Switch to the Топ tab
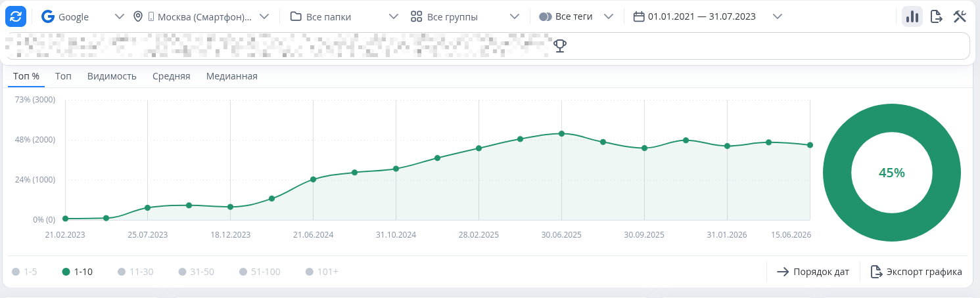980x298 pixels. (63, 76)
